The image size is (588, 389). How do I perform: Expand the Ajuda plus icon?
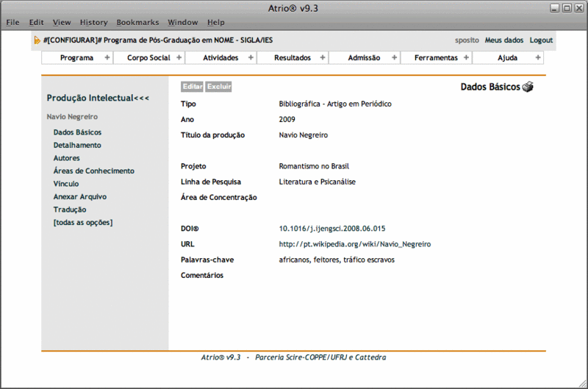click(538, 58)
